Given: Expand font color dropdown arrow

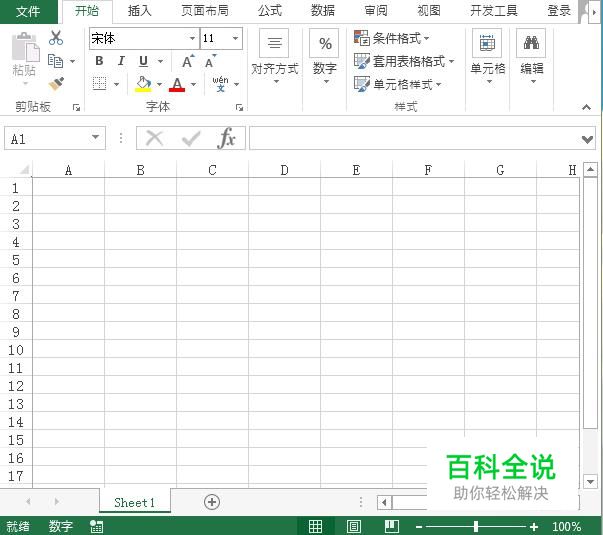Looking at the screenshot, I should click(x=193, y=84).
